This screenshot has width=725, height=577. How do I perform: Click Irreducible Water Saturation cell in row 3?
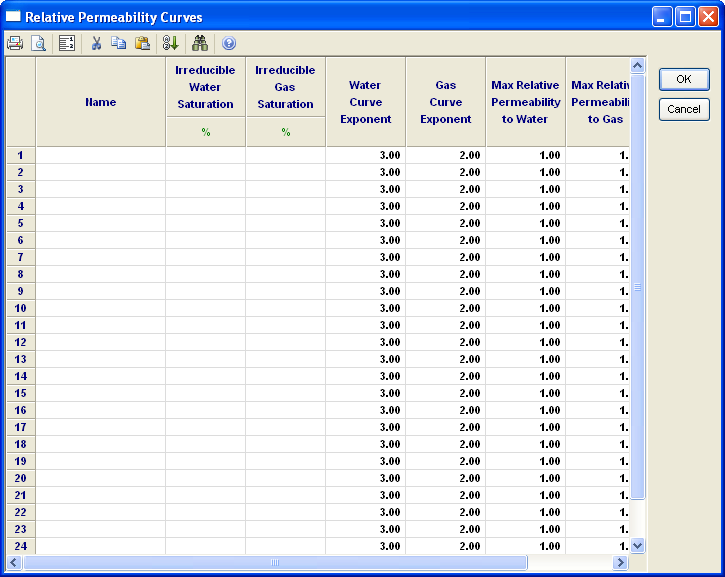(205, 189)
